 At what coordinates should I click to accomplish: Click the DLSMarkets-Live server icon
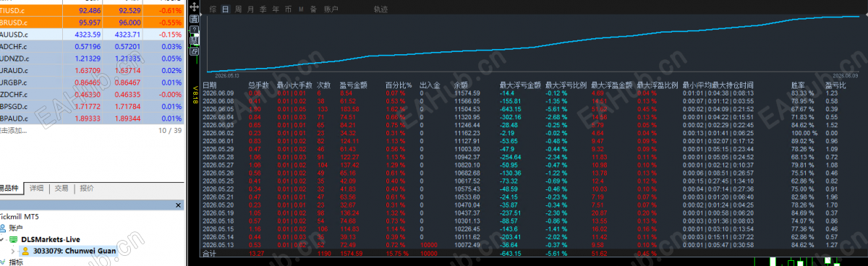[13, 239]
